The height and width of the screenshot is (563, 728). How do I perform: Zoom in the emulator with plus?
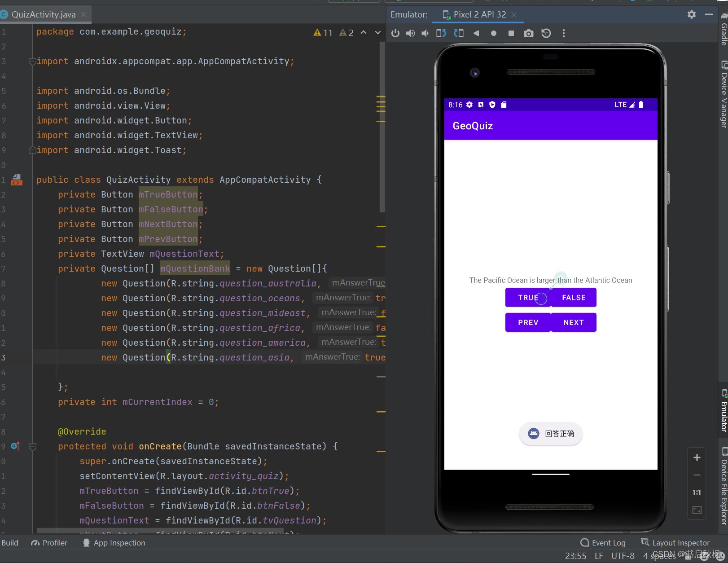pos(697,457)
